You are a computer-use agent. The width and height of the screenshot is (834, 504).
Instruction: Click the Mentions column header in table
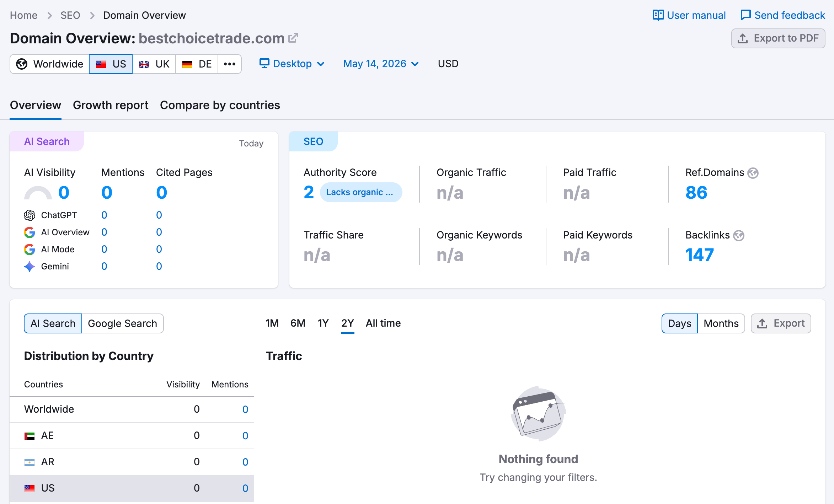pyautogui.click(x=230, y=384)
